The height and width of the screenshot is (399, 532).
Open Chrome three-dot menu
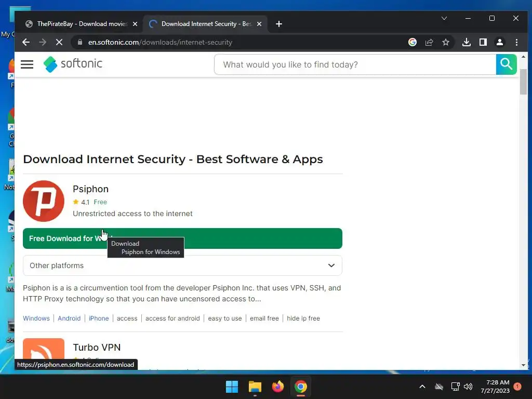coord(516,42)
